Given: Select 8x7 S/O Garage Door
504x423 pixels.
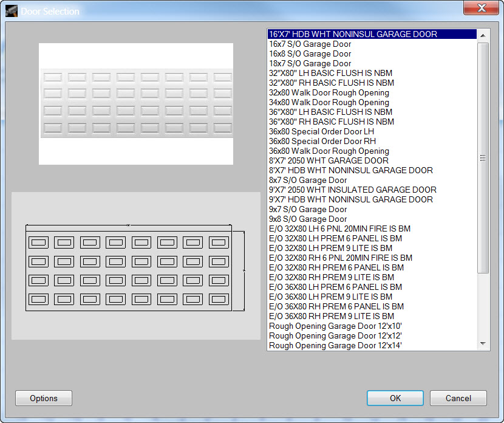Looking at the screenshot, I should pyautogui.click(x=372, y=180).
